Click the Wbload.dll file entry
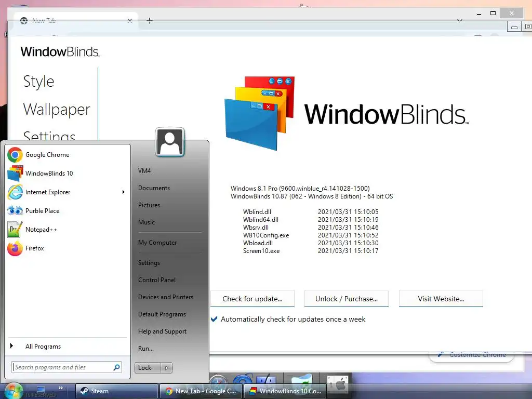This screenshot has width=532, height=399. [258, 243]
